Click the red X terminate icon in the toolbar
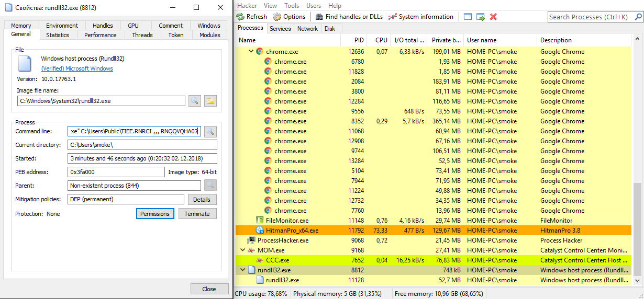Viewport: 644px width, 299px height. pyautogui.click(x=493, y=17)
